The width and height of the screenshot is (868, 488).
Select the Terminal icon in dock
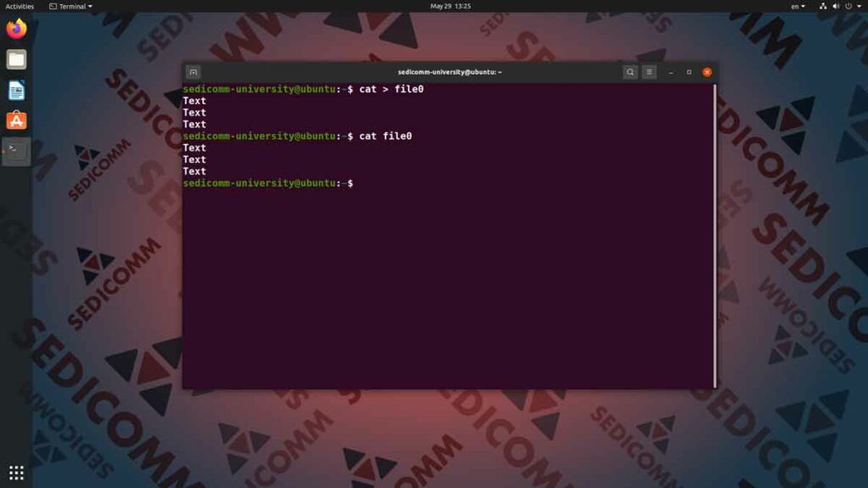click(x=16, y=151)
